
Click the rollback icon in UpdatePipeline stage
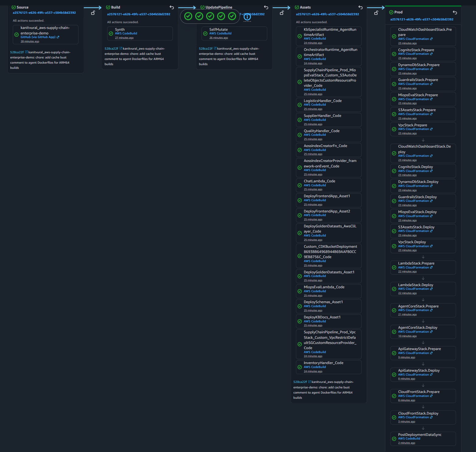coord(266,7)
